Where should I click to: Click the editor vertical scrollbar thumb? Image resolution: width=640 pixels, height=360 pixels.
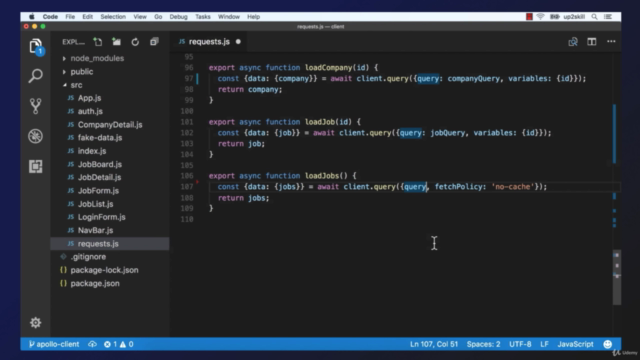coord(617,278)
